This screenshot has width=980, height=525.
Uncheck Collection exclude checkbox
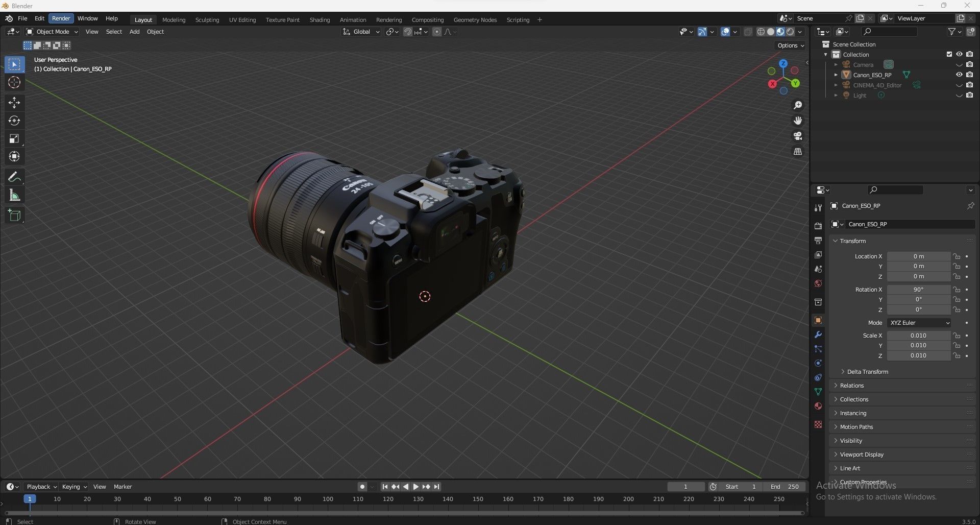949,54
